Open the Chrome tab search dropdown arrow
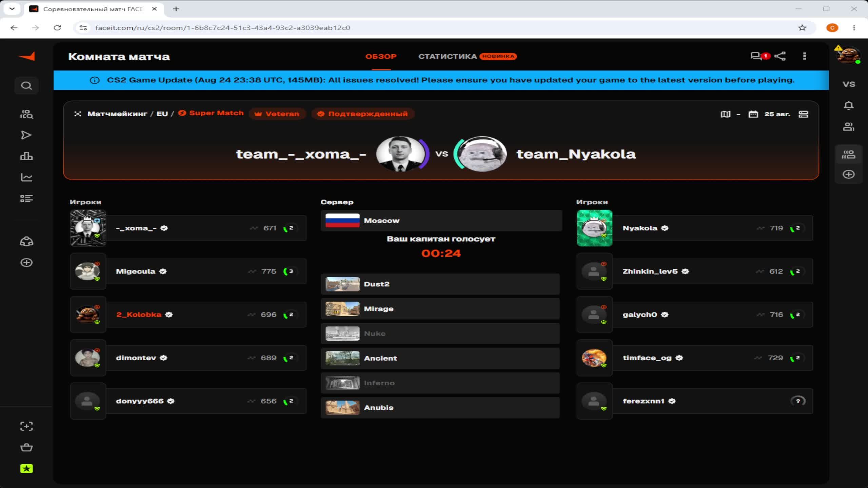 (12, 9)
